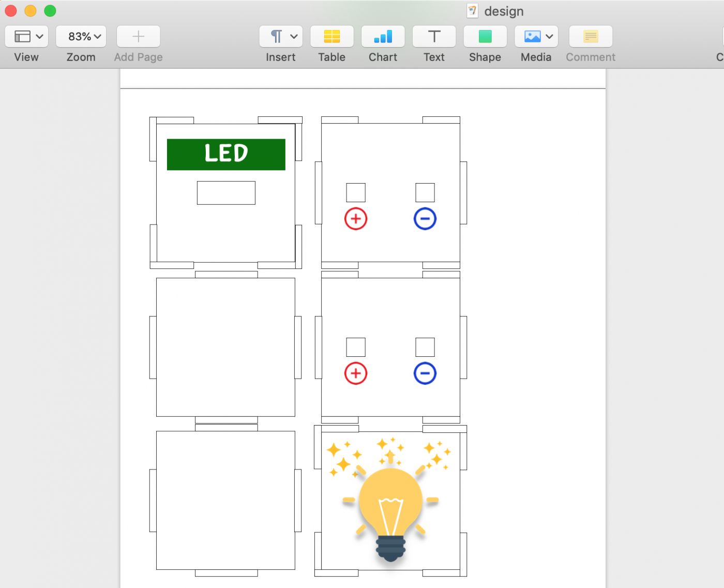Expand the Insert dropdown chevron
Screen dimensions: 724x588
pyautogui.click(x=294, y=36)
